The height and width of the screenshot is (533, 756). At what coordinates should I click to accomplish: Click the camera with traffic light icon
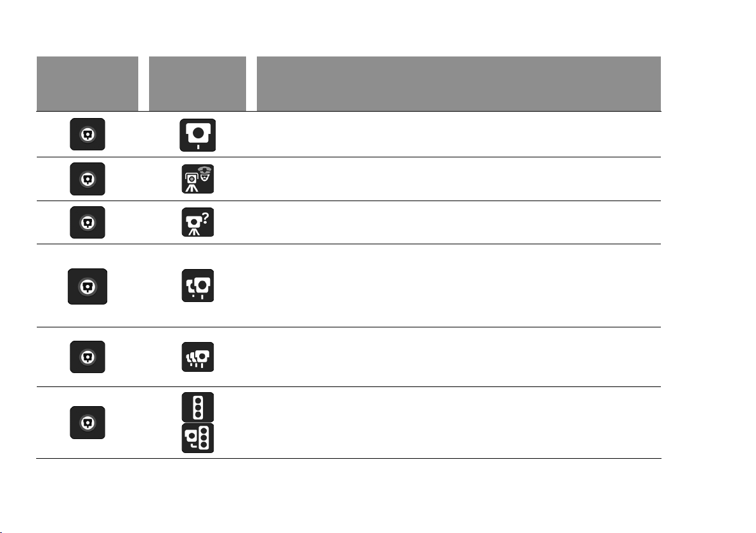tap(198, 438)
